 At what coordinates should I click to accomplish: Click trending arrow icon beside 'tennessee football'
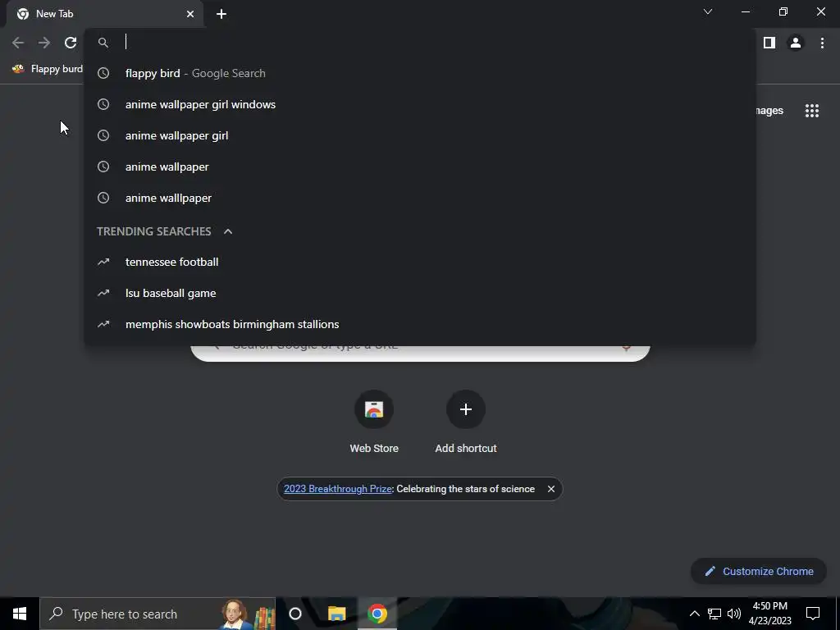coord(103,262)
